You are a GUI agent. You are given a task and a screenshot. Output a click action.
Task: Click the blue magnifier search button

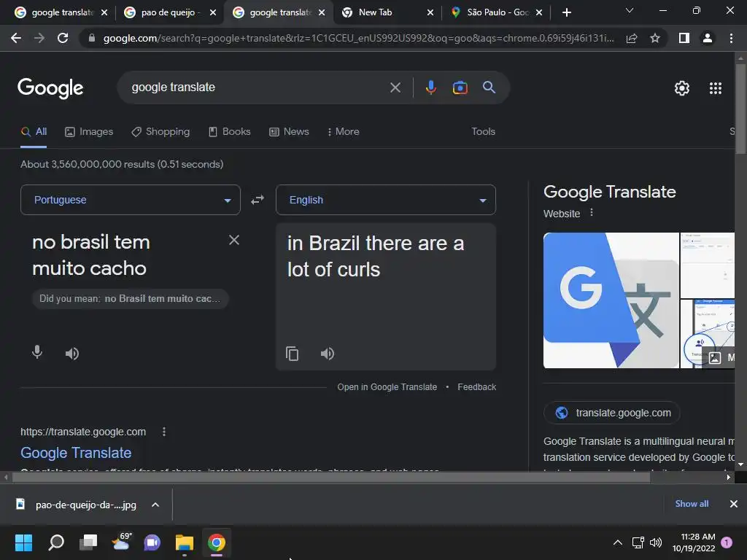click(x=489, y=87)
